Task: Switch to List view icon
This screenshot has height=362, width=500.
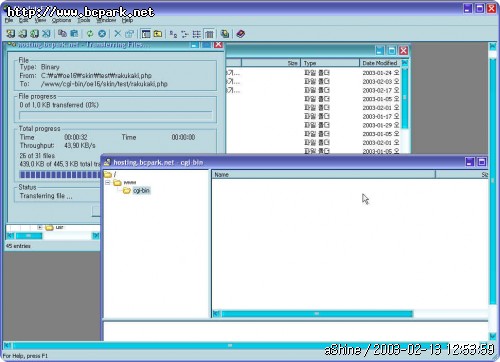Action: (x=197, y=34)
